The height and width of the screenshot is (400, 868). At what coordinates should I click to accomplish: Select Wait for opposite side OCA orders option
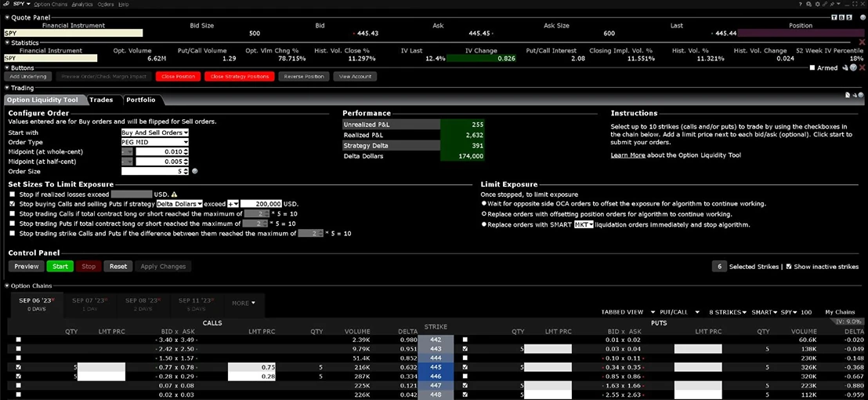(484, 204)
